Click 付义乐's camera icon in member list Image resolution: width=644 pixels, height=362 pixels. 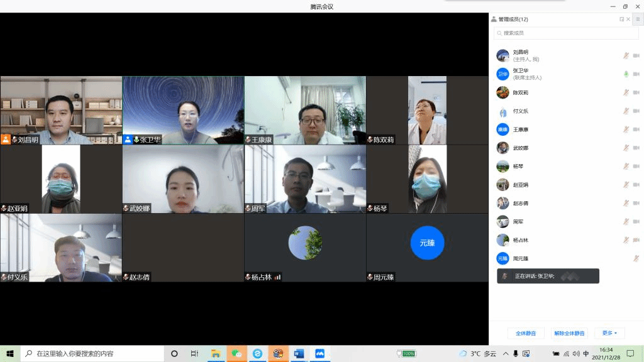pyautogui.click(x=636, y=111)
